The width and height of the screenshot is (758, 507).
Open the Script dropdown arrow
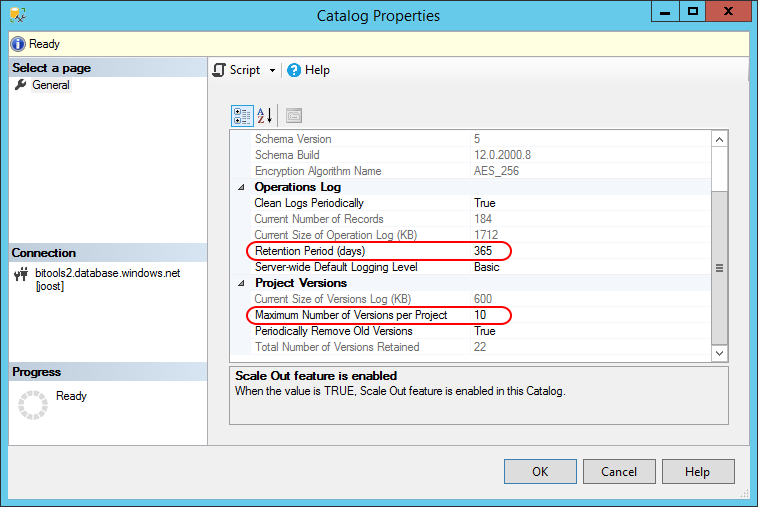point(272,70)
